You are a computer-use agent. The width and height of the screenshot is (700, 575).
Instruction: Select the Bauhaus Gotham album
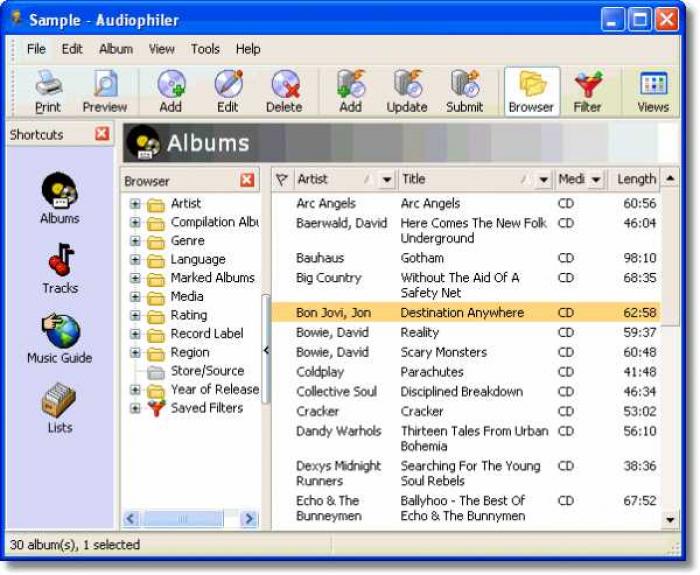pos(466,258)
